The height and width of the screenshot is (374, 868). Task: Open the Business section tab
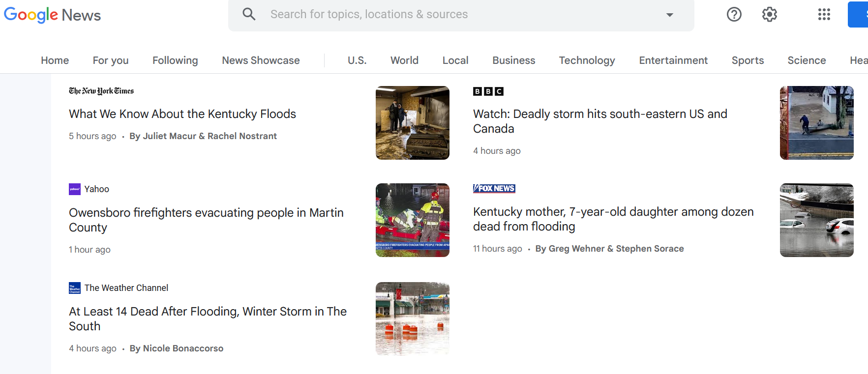pos(514,60)
